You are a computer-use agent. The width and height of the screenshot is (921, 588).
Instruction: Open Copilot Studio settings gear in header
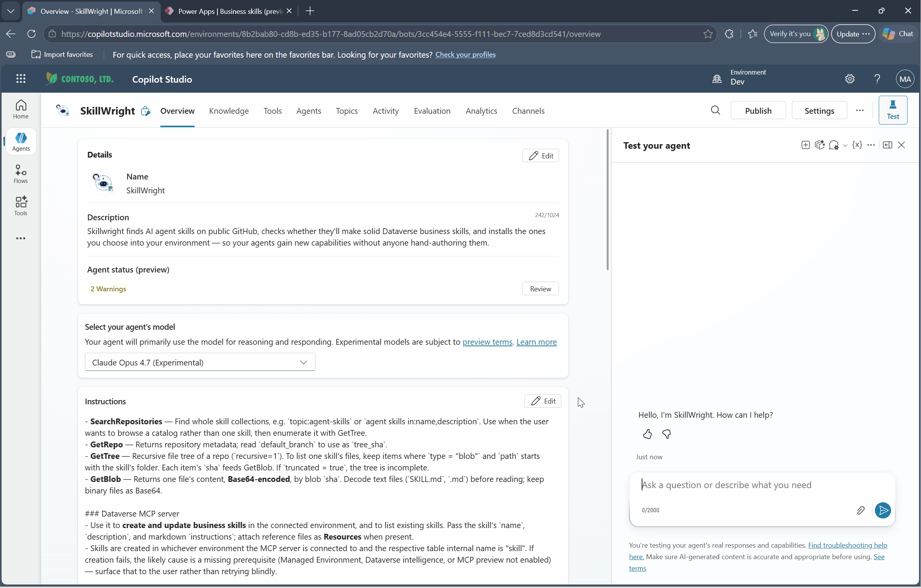tap(850, 79)
